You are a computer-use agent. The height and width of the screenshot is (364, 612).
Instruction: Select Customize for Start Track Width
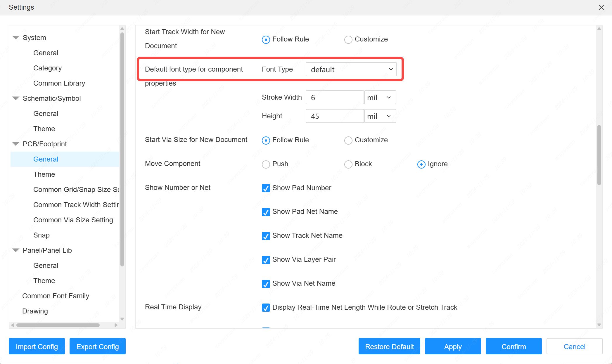pyautogui.click(x=348, y=39)
